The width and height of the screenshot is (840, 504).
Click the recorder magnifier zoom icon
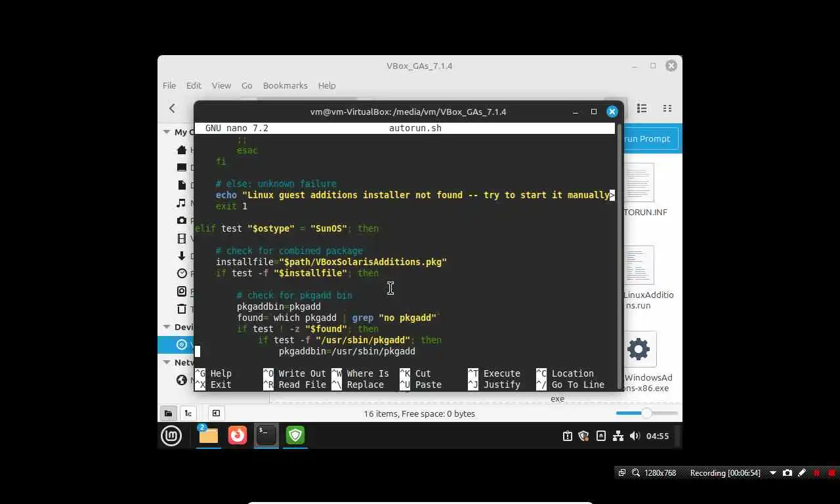coord(635,472)
